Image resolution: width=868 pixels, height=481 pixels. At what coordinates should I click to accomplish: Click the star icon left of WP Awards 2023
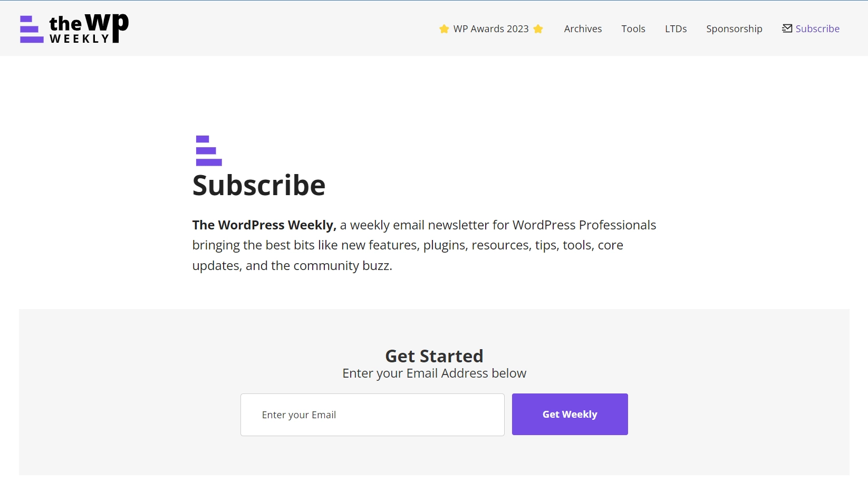pyautogui.click(x=443, y=29)
